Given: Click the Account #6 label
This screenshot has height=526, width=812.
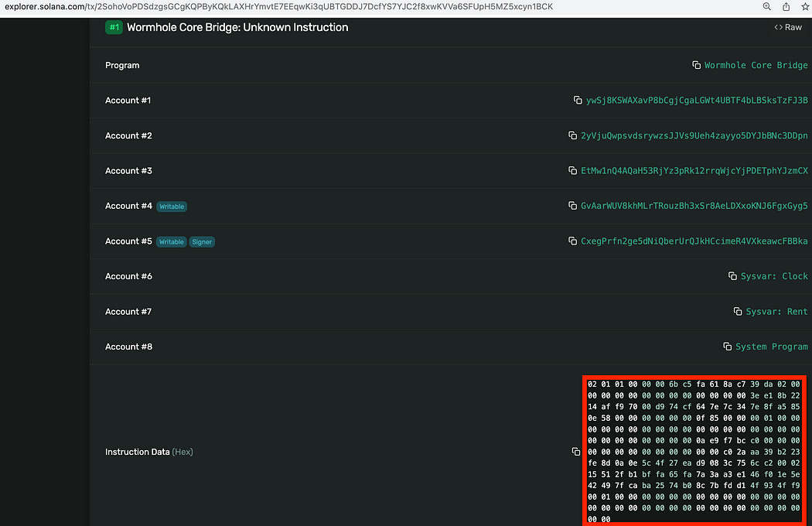Looking at the screenshot, I should click(x=128, y=276).
